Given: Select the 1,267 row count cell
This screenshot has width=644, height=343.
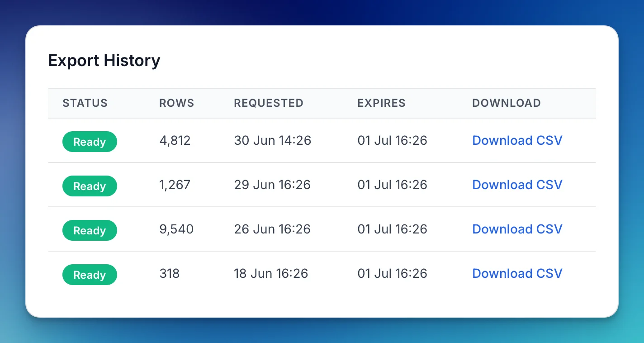Looking at the screenshot, I should coord(175,185).
